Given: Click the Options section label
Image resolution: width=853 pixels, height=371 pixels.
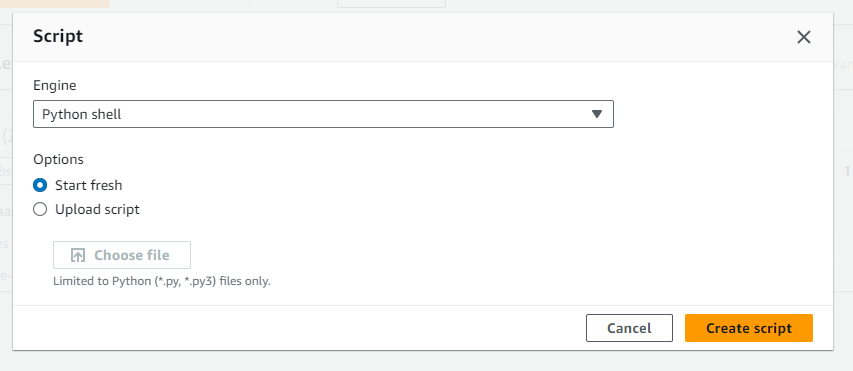Looking at the screenshot, I should pos(58,159).
